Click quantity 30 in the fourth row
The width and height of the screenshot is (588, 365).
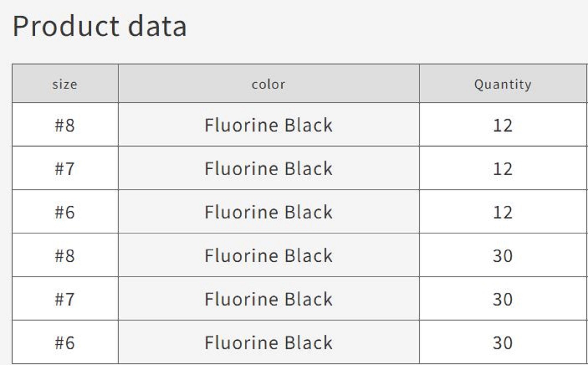503,255
